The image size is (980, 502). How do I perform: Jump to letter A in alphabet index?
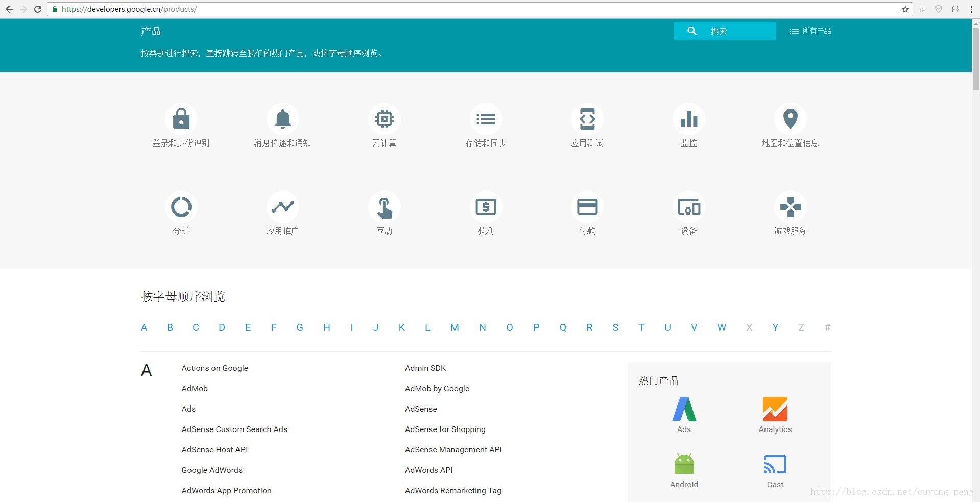[x=144, y=328]
